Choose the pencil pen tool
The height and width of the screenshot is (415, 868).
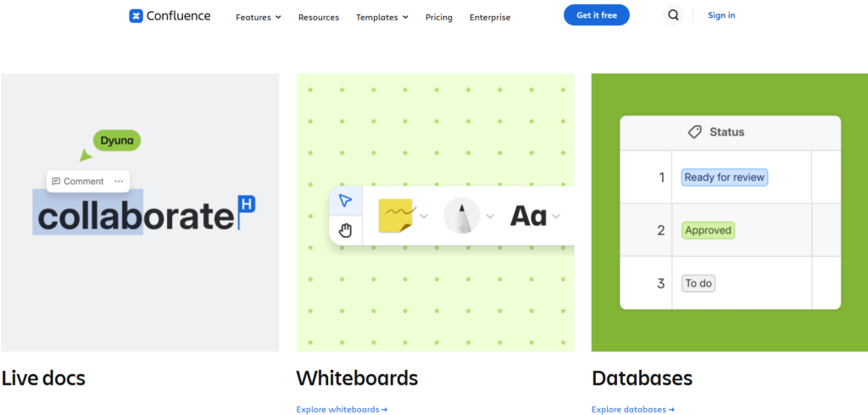[x=462, y=216]
